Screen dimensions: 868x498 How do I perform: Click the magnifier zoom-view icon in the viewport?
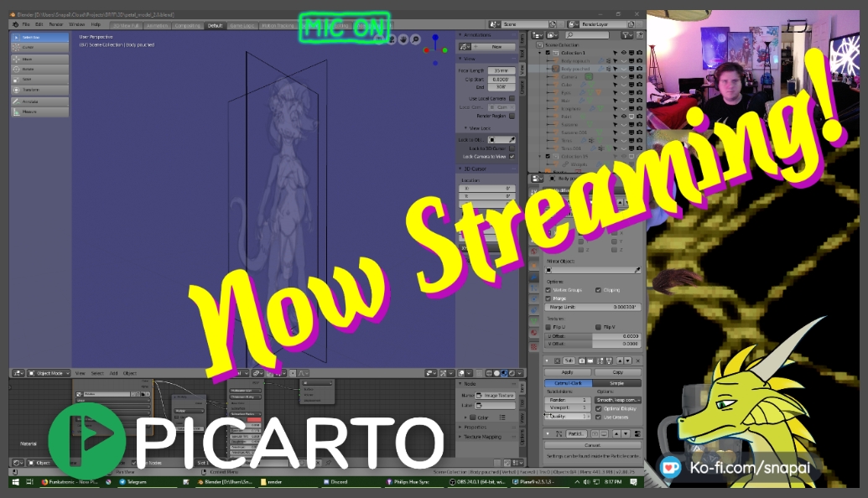(x=415, y=39)
